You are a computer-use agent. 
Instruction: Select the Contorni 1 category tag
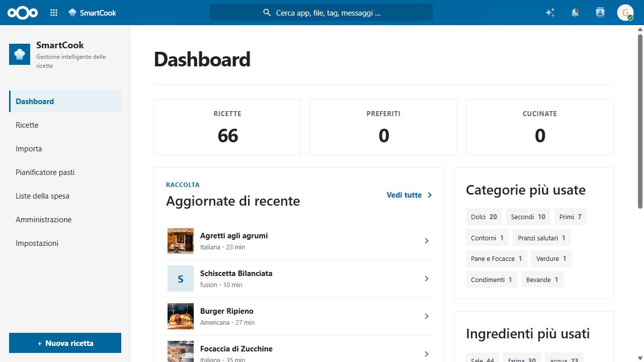tap(488, 238)
